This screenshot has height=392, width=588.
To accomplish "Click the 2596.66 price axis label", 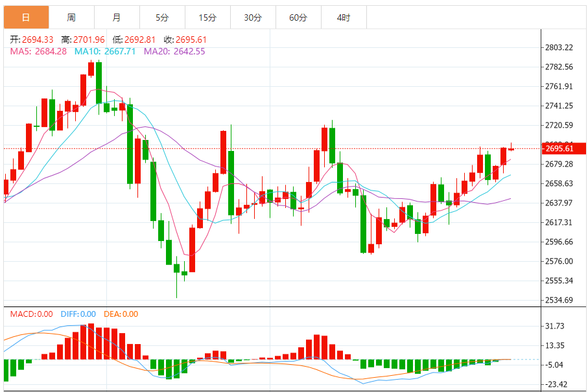I will pos(559,242).
